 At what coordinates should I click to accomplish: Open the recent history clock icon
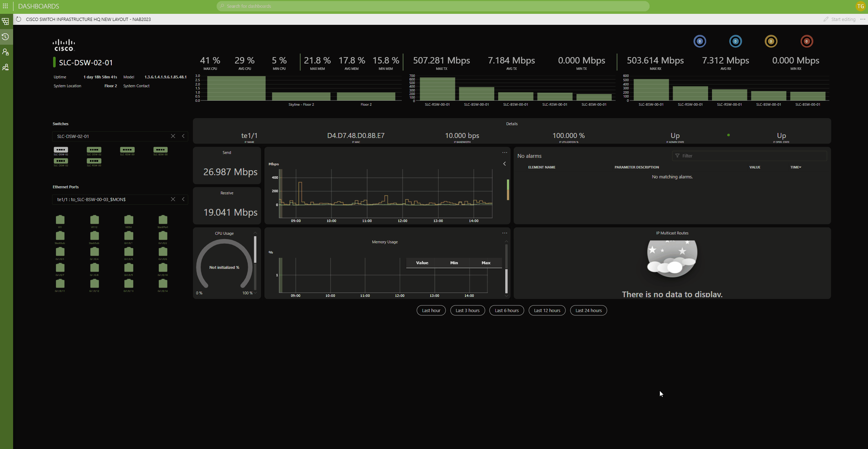pyautogui.click(x=5, y=37)
